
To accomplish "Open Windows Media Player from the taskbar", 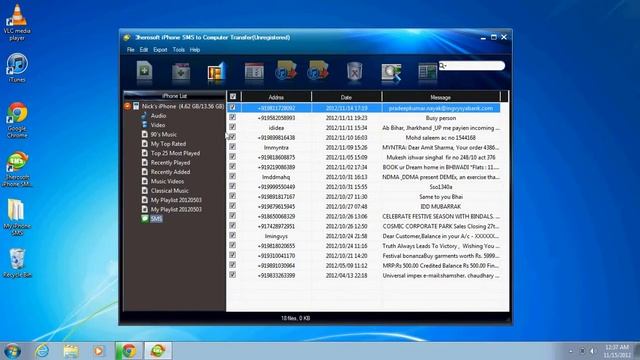I will (98, 351).
